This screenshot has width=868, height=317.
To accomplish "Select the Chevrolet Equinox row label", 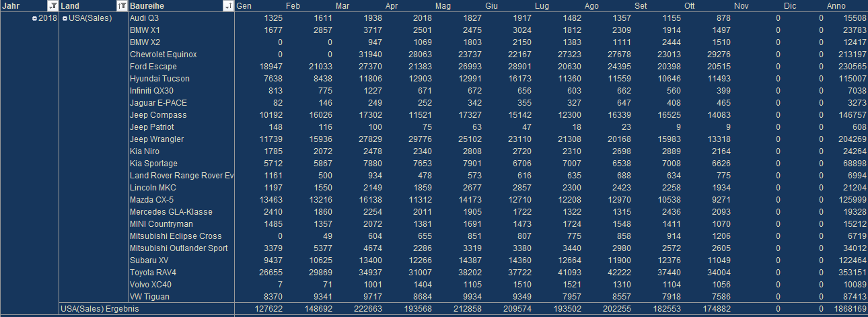I will (164, 55).
